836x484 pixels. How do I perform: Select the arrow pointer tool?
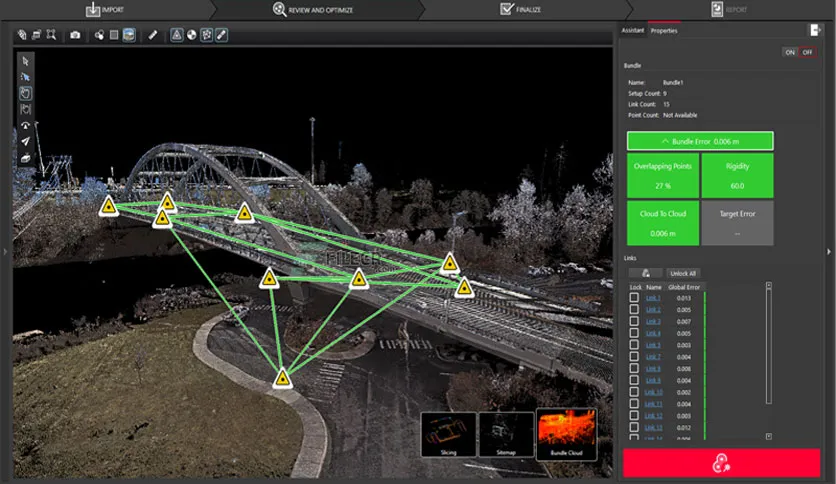click(25, 60)
